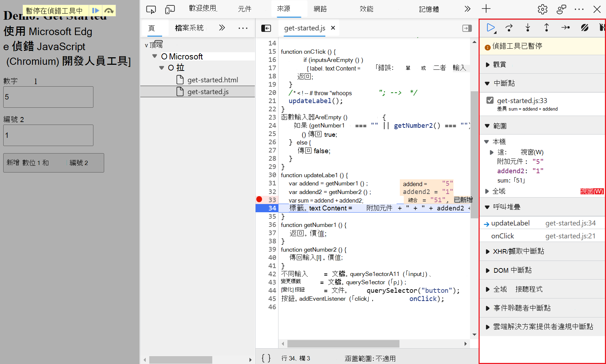Click line number 34 in gutter

click(272, 208)
